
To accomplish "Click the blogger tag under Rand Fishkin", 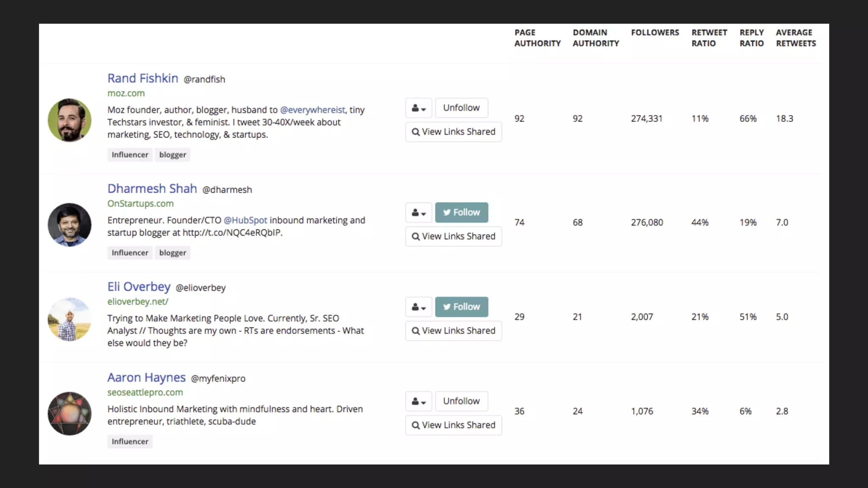I will [x=172, y=155].
